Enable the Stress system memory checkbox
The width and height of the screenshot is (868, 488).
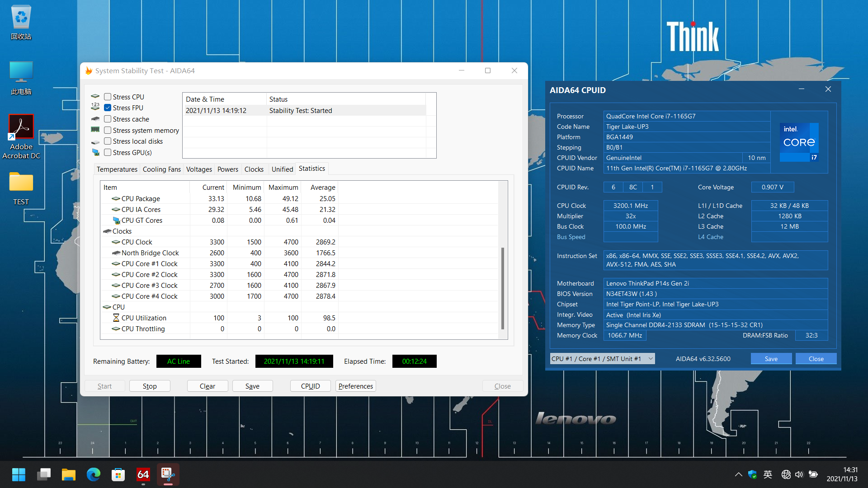point(108,130)
